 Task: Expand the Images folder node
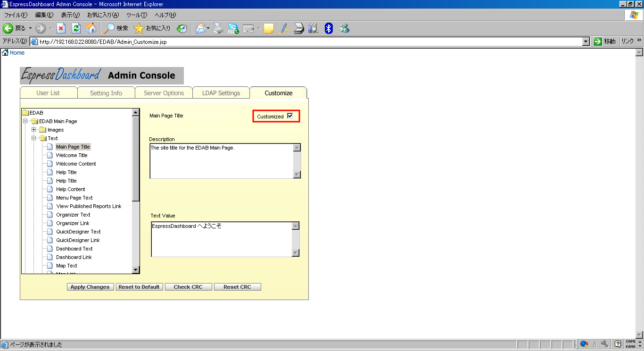34,130
